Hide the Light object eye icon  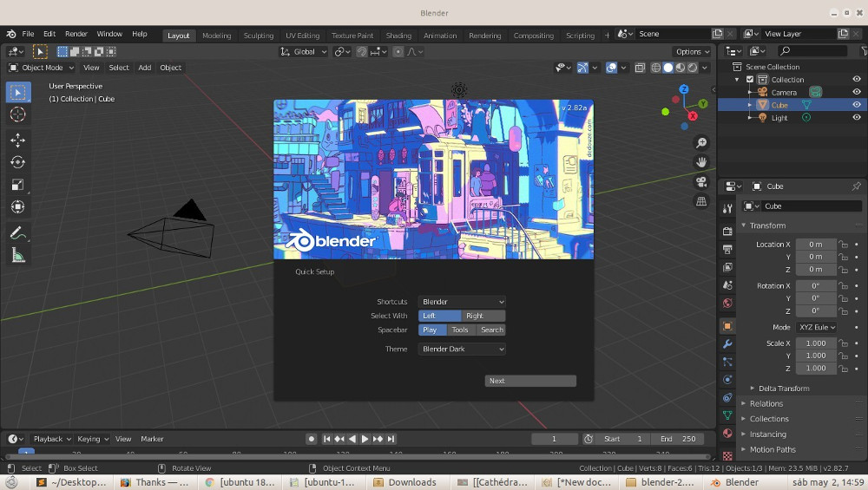(x=857, y=117)
